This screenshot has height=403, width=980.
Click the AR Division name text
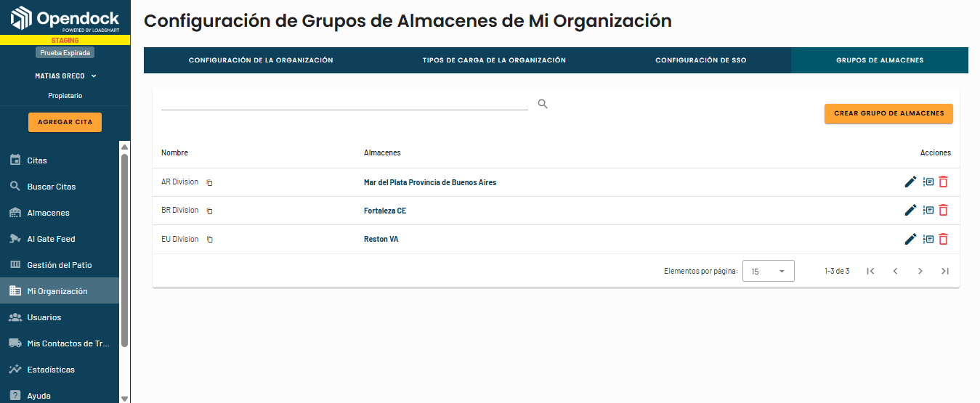coord(179,182)
